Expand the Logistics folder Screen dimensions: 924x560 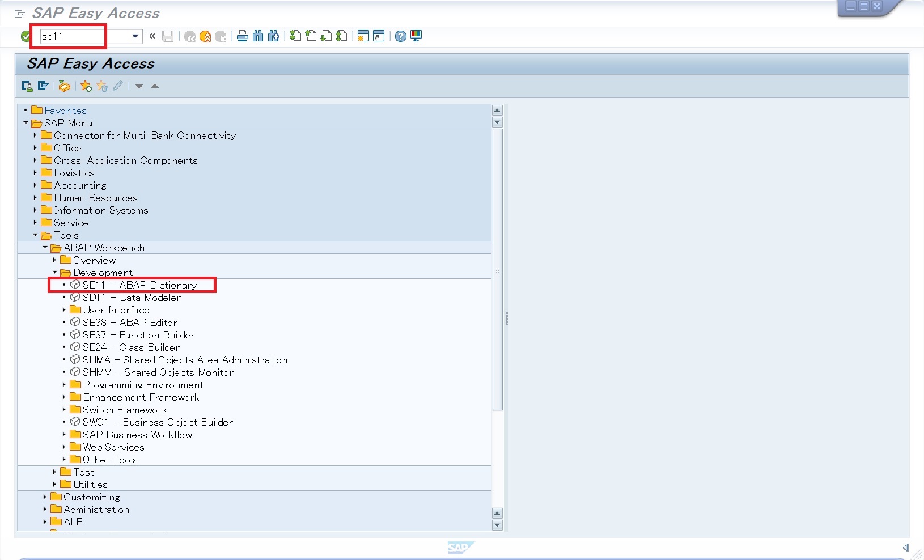[35, 173]
